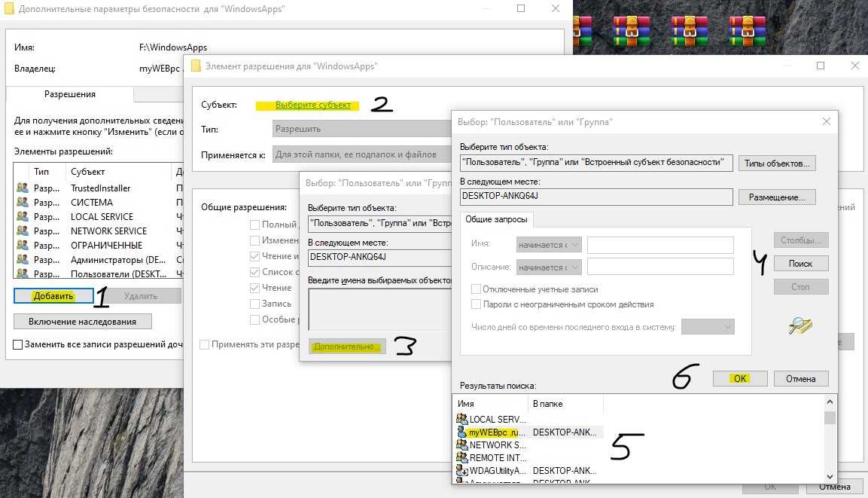This screenshot has width=868, height=498.
Task: Open the Описание 'начинается с' dropdown
Action: pos(549,267)
